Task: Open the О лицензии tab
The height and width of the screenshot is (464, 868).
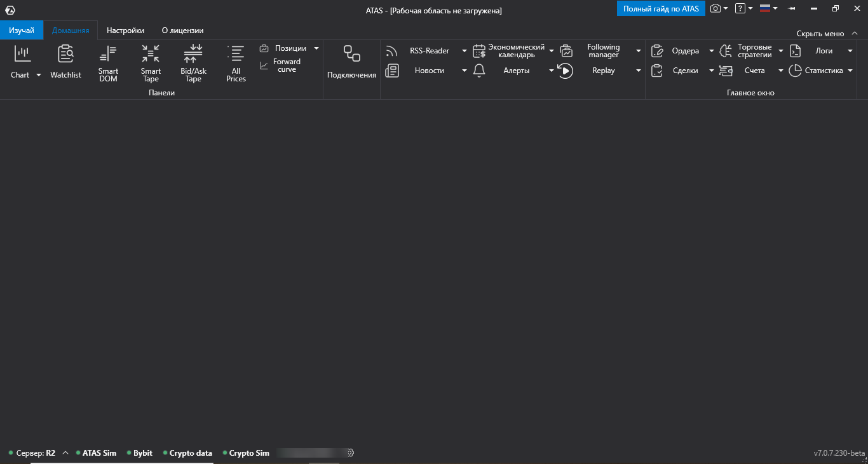Action: click(182, 30)
